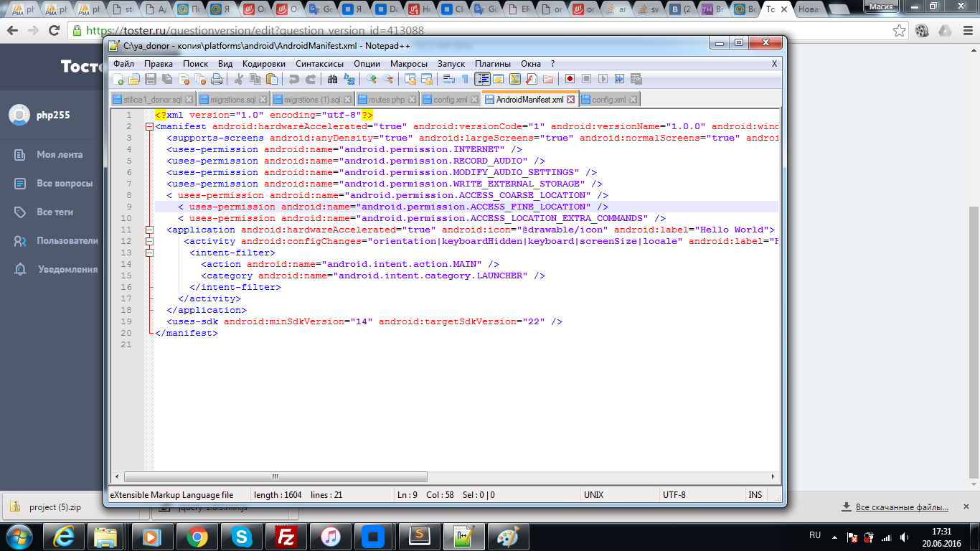Image resolution: width=980 pixels, height=551 pixels.
Task: Collapse the manifest fold on line 2
Action: point(149,126)
